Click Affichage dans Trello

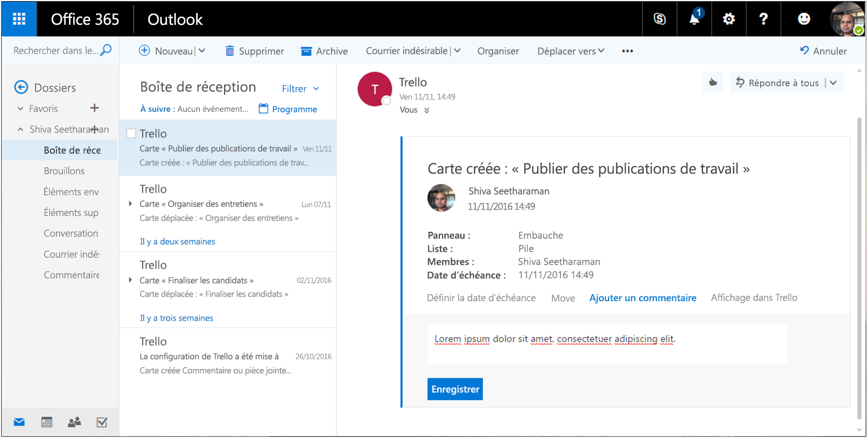tap(754, 297)
